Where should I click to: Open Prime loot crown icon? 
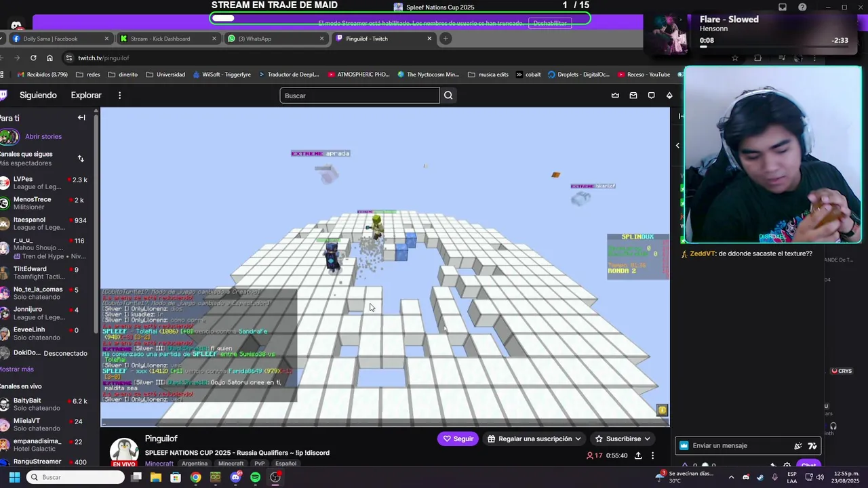[615, 96]
